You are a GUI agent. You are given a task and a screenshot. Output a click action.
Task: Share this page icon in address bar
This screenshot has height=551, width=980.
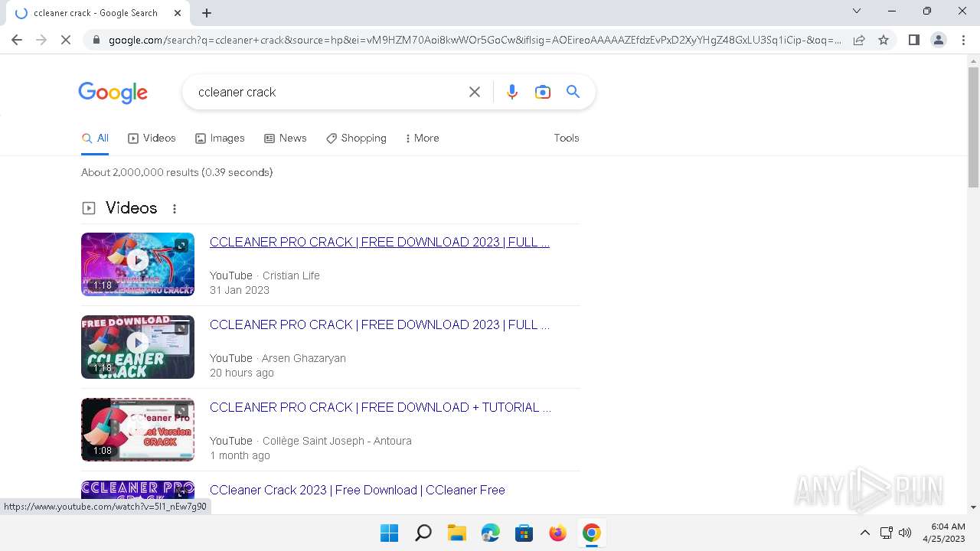coord(859,40)
